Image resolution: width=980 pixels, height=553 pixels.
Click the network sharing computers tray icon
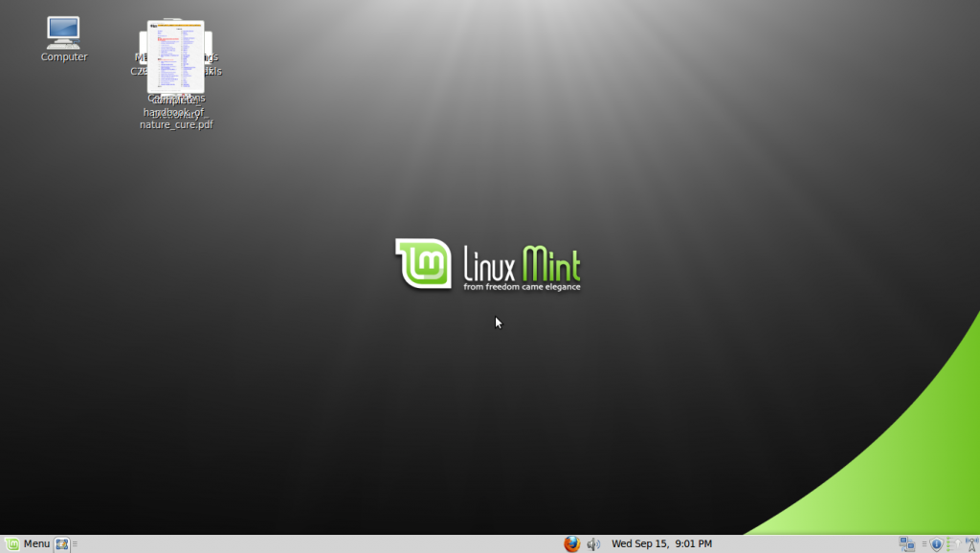coord(906,543)
